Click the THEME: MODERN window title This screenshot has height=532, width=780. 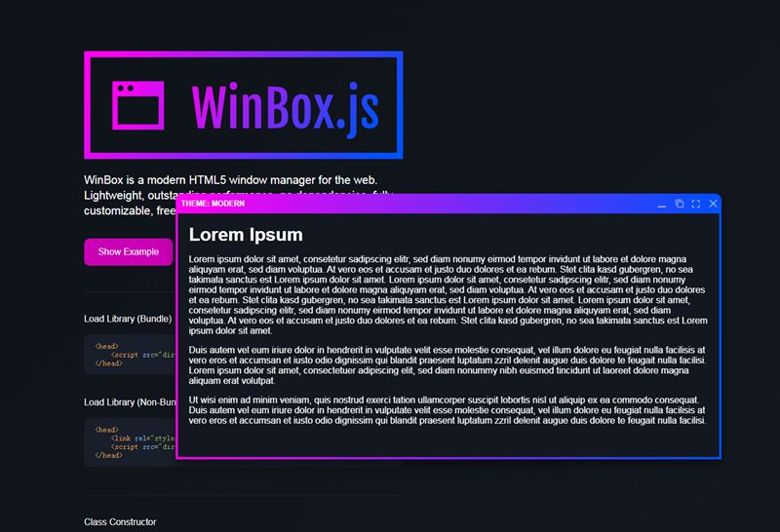pos(213,204)
